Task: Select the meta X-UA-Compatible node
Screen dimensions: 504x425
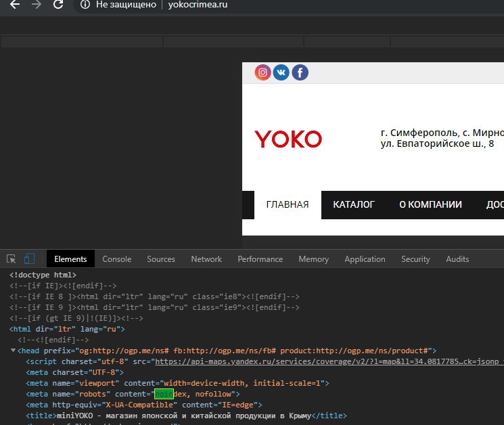Action: [144, 405]
